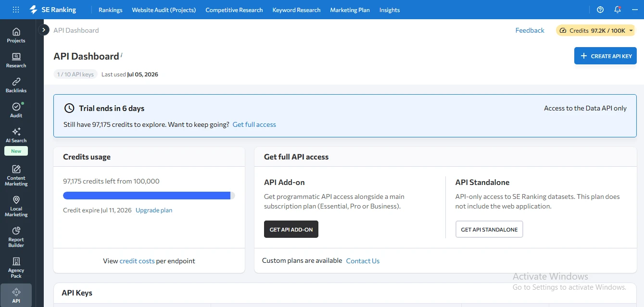The image size is (644, 307).
Task: Open the credit costs link
Action: [x=137, y=261]
